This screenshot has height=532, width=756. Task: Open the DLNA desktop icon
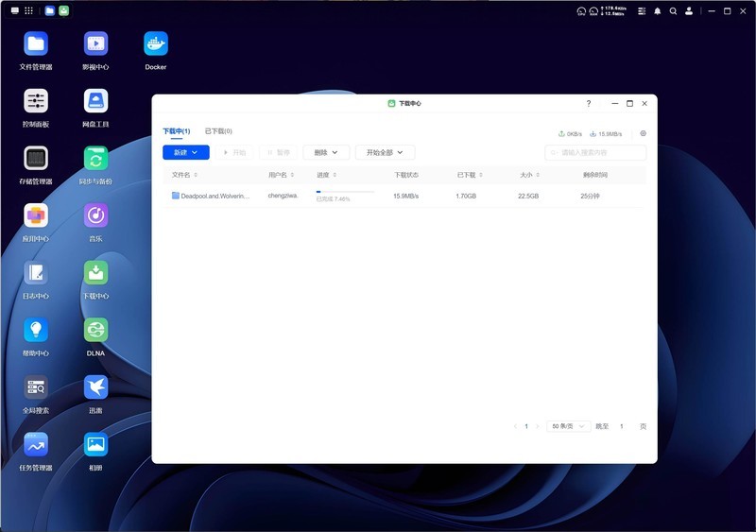pyautogui.click(x=95, y=330)
